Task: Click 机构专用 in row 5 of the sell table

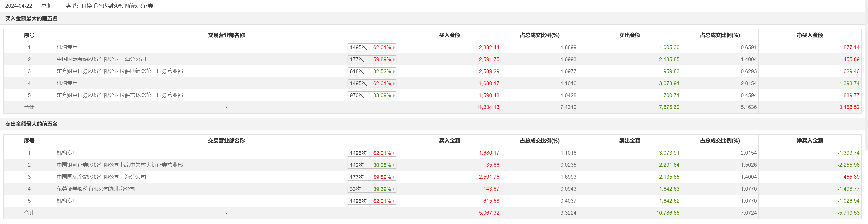Action: tap(67, 201)
